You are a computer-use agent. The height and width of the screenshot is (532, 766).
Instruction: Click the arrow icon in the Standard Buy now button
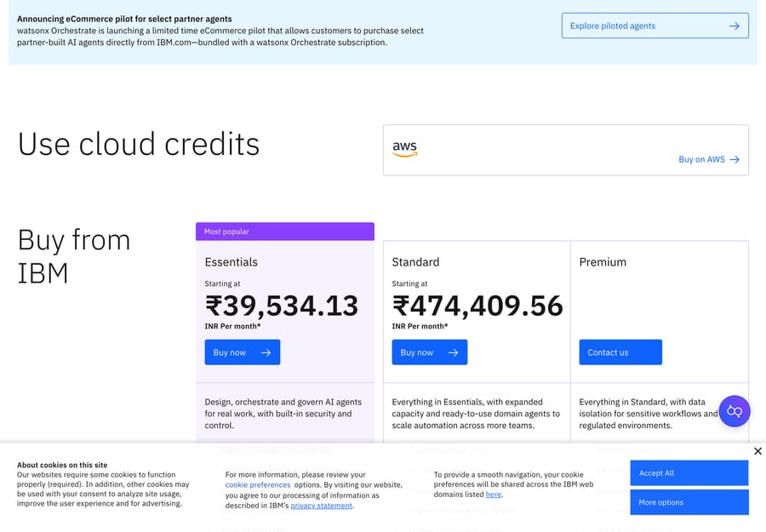click(x=453, y=352)
